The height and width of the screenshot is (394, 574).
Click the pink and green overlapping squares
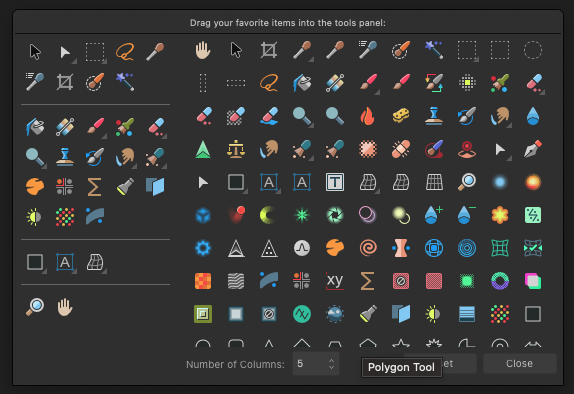tap(533, 281)
